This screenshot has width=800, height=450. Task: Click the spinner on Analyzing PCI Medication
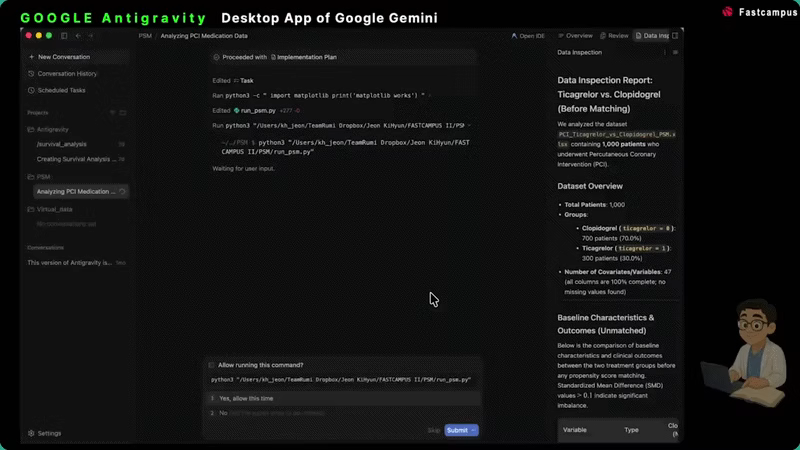(122, 192)
